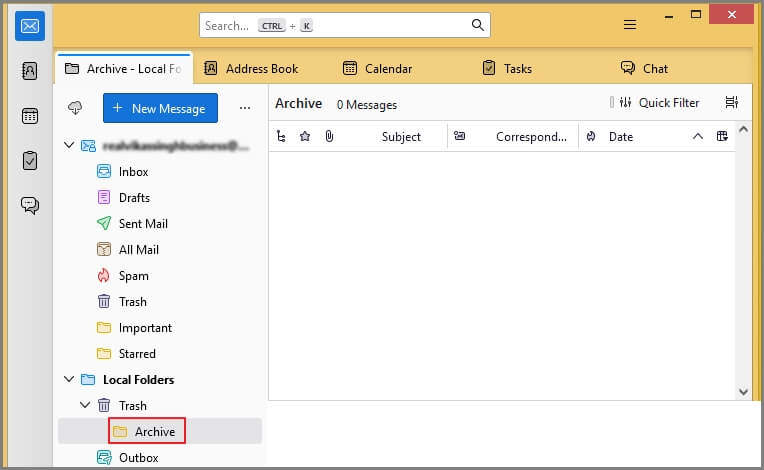Click the thread column header icon

(x=281, y=136)
